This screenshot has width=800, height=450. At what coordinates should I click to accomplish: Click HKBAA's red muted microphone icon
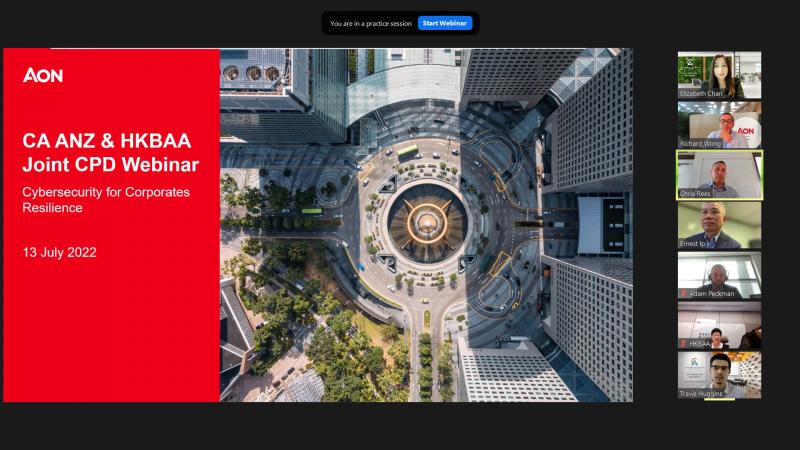[x=684, y=344]
